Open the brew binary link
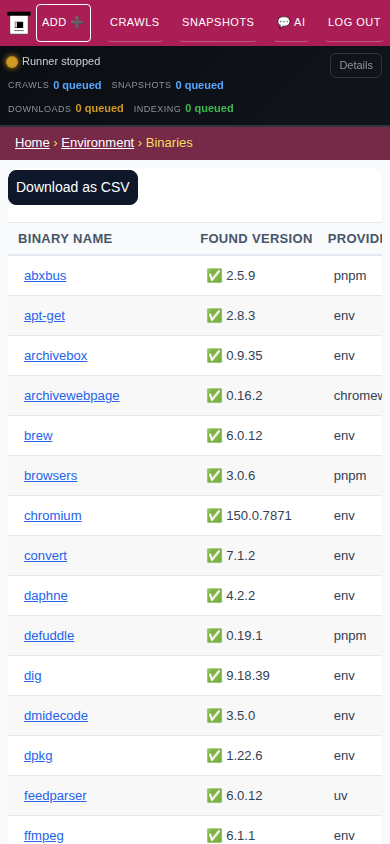The width and height of the screenshot is (390, 844). 38,436
